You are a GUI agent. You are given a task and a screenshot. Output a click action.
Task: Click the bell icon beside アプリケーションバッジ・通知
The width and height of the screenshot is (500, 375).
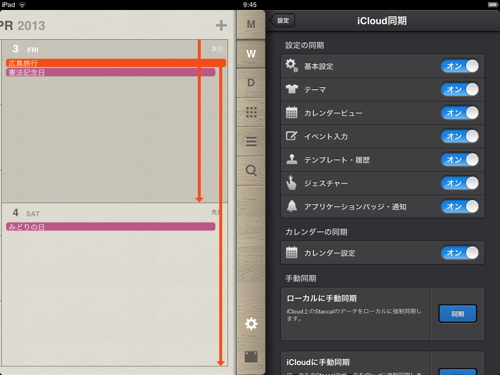tap(292, 206)
